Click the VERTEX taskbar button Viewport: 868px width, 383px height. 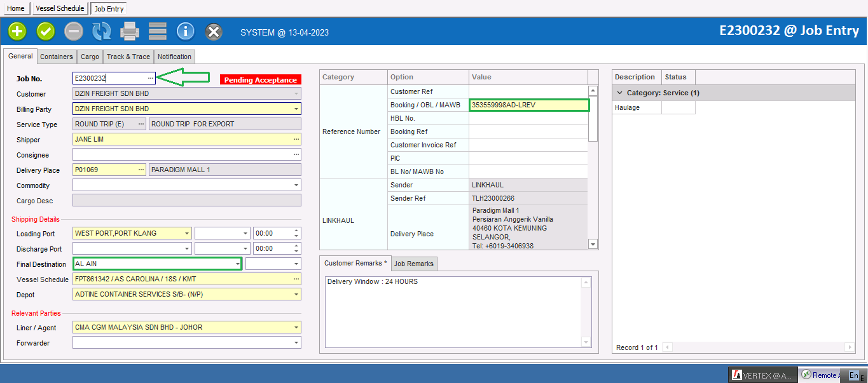762,375
